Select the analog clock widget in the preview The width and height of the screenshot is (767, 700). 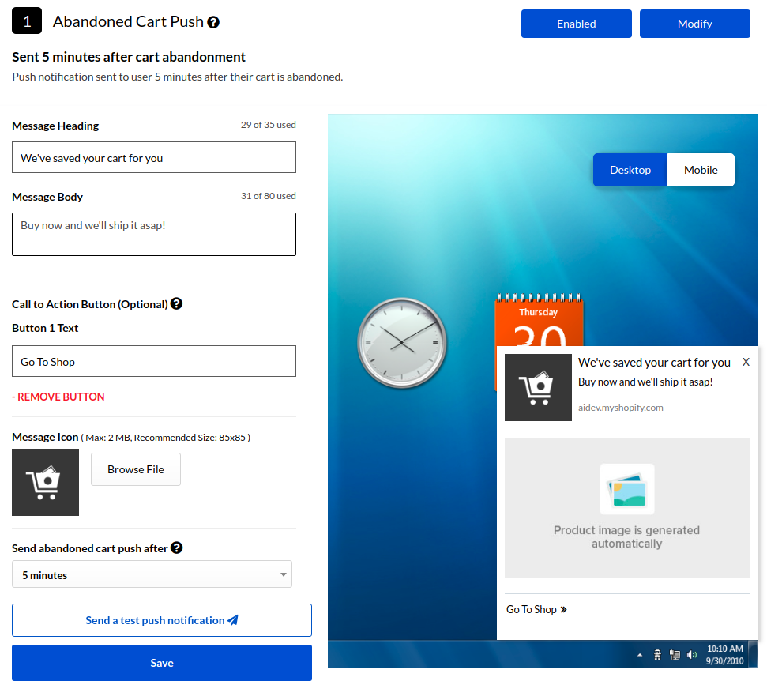click(402, 343)
